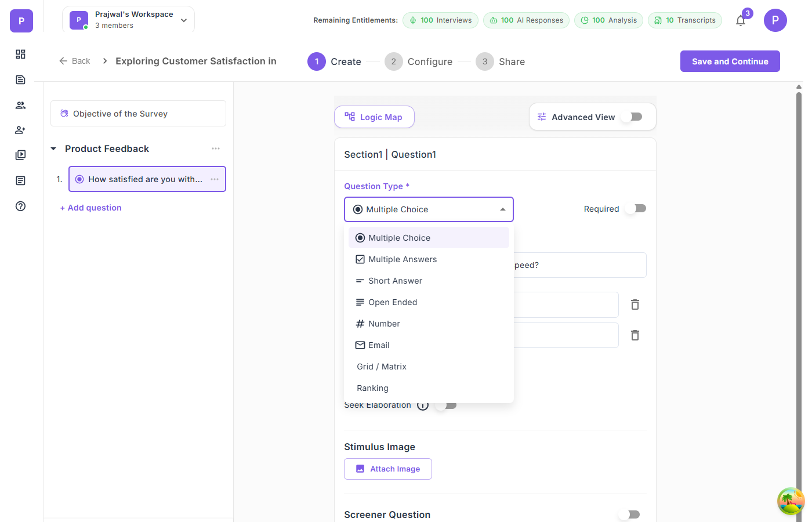Enable the Required toggle
812x522 pixels.
[636, 209]
